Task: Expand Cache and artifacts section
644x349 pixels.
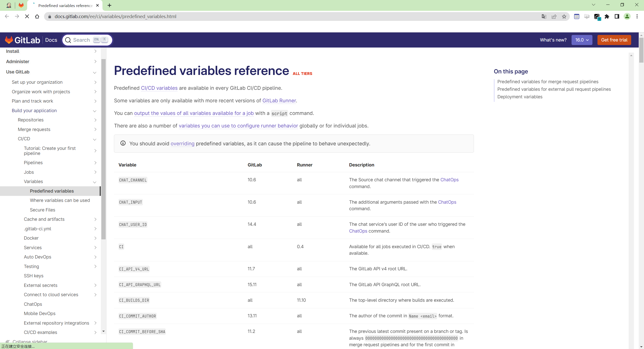Action: [x=95, y=219]
